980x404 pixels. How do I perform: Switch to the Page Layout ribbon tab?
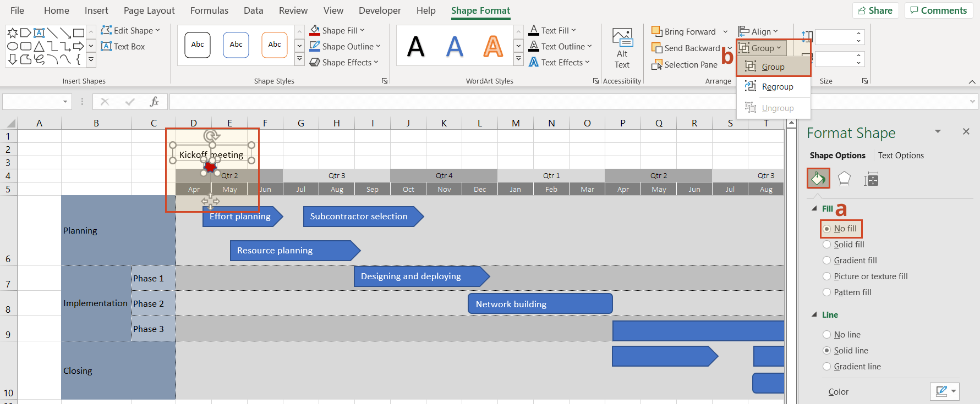pyautogui.click(x=149, y=10)
